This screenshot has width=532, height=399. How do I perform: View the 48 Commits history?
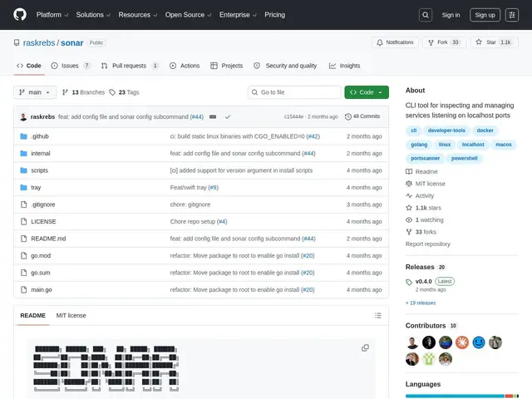[x=362, y=116]
